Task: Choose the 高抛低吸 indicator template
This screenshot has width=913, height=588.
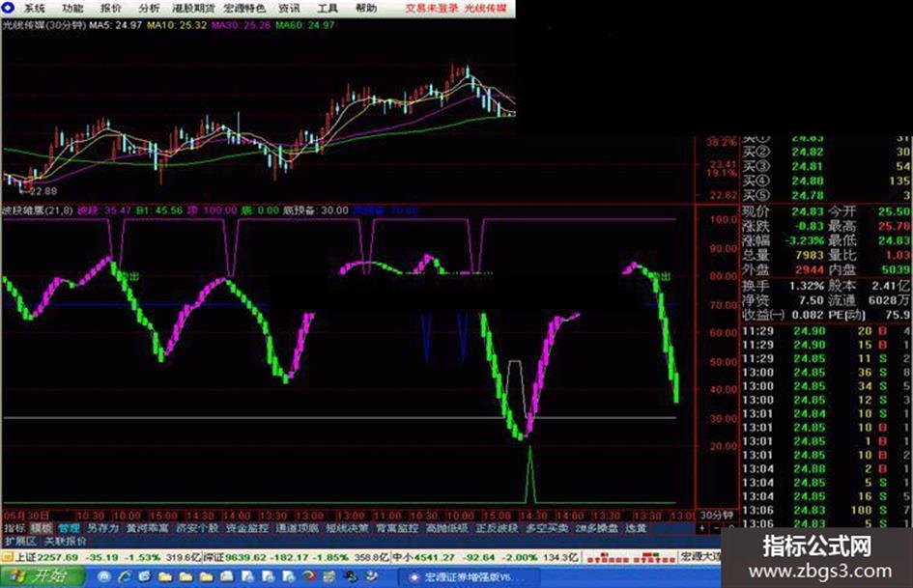Action: click(x=446, y=528)
